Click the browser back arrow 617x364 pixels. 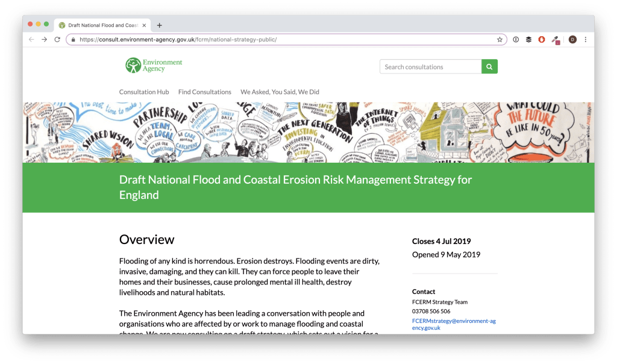(x=31, y=39)
